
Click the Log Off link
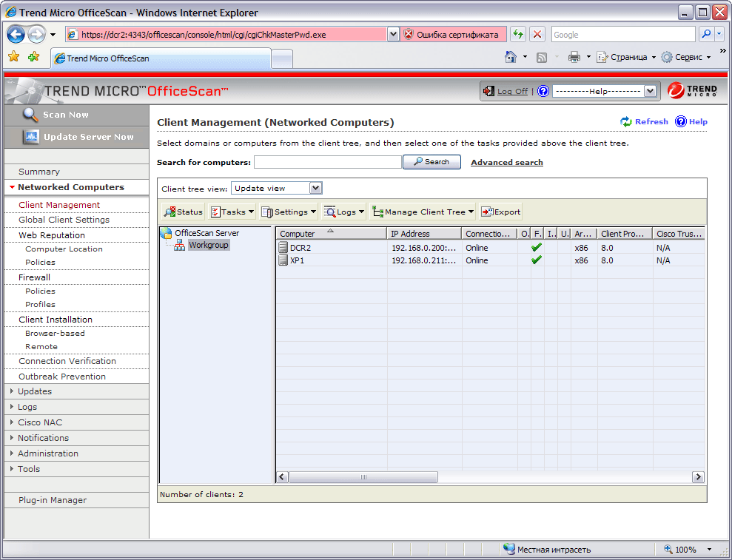[513, 92]
